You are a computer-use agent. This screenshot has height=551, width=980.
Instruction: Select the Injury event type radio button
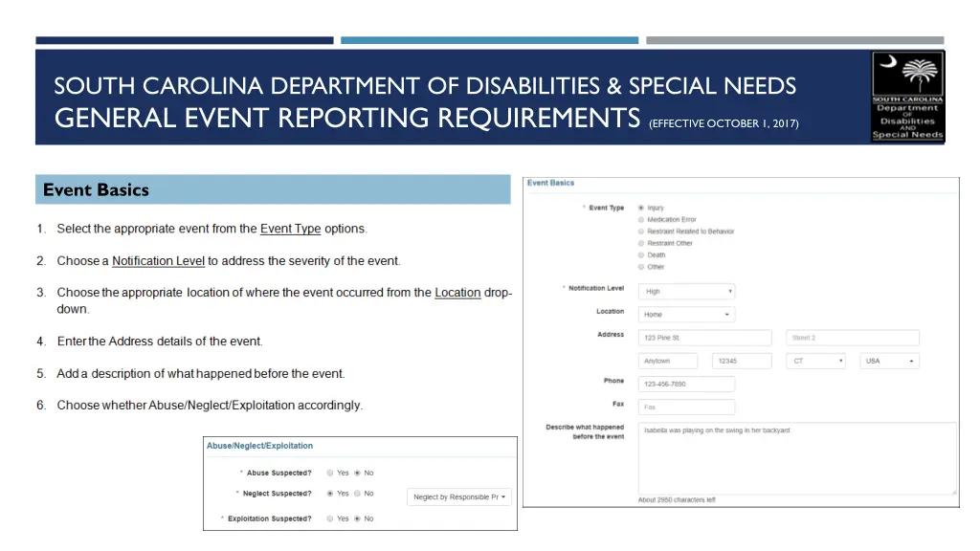pyautogui.click(x=641, y=208)
